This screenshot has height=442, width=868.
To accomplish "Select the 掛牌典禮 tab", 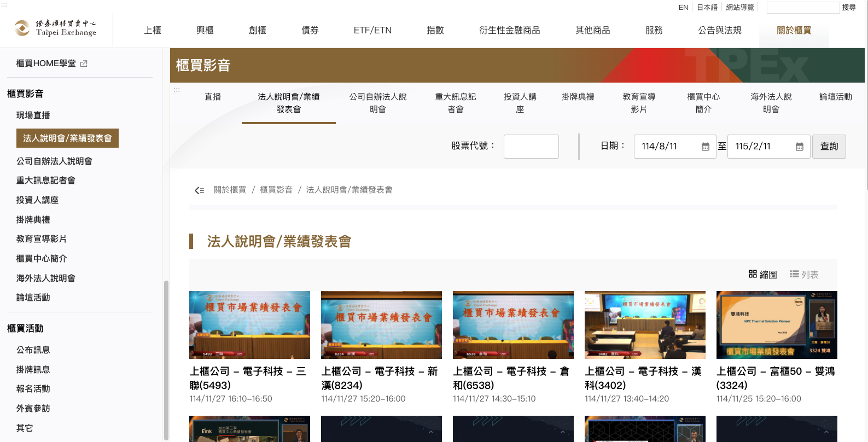I will tap(578, 97).
